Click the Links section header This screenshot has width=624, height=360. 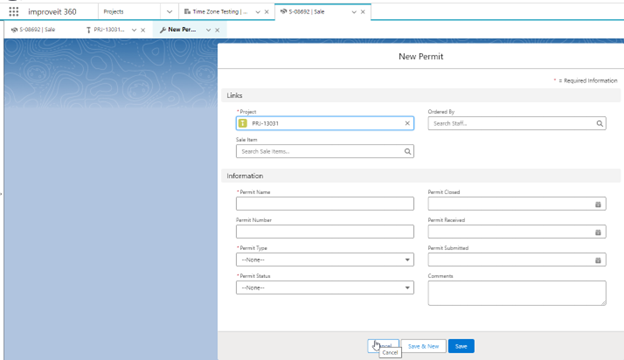point(421,95)
